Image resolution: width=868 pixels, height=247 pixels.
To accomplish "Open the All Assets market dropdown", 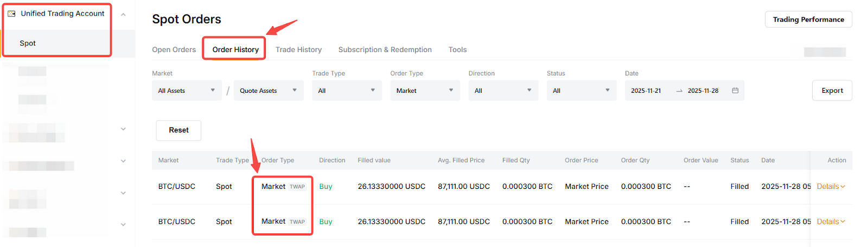I will (x=187, y=91).
